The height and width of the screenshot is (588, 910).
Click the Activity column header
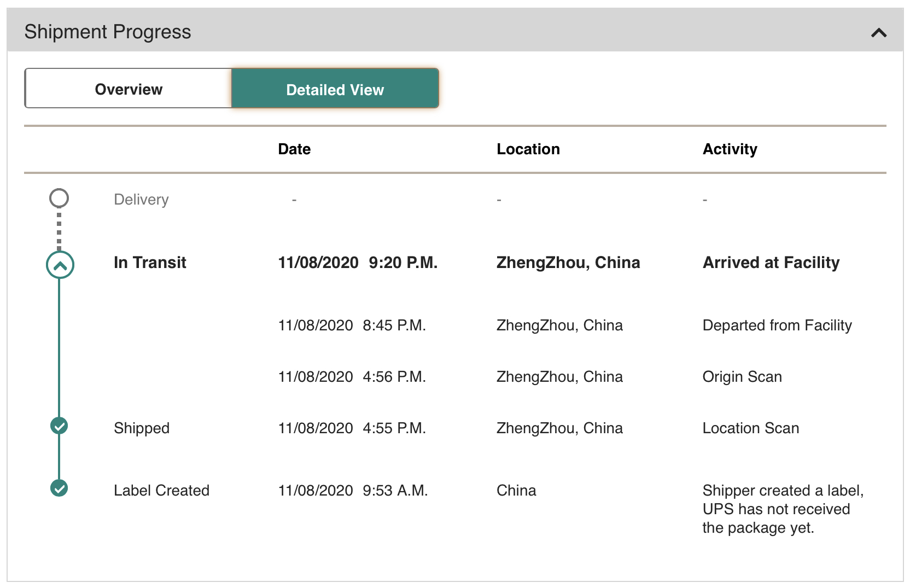[730, 149]
